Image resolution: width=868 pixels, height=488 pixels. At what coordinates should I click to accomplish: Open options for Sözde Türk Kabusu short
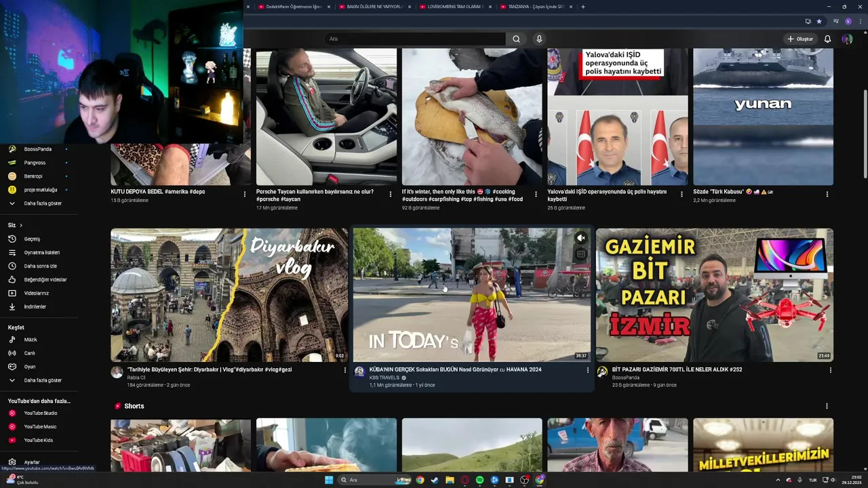tap(827, 194)
